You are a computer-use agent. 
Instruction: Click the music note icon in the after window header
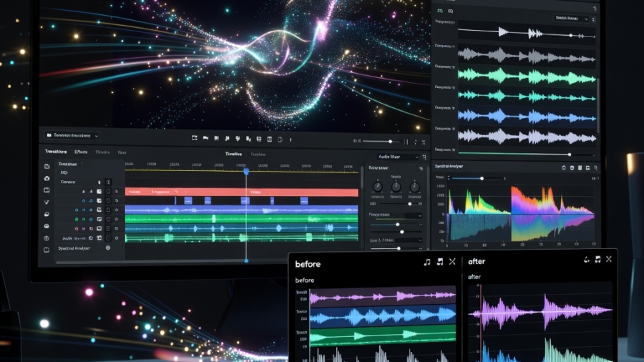tap(597, 260)
